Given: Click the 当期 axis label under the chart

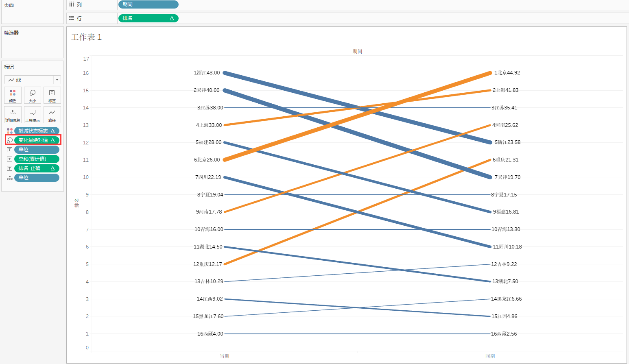Looking at the screenshot, I should coord(225,356).
